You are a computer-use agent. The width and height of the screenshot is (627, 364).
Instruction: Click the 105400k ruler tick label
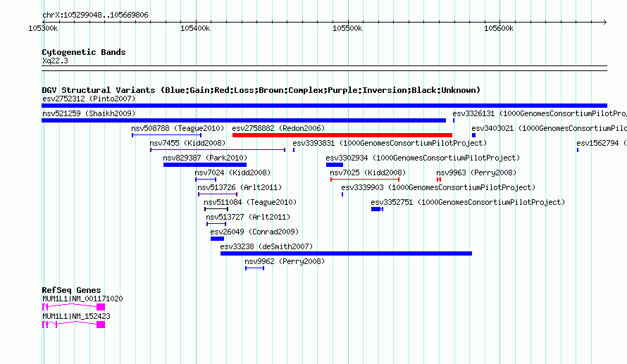(x=195, y=28)
